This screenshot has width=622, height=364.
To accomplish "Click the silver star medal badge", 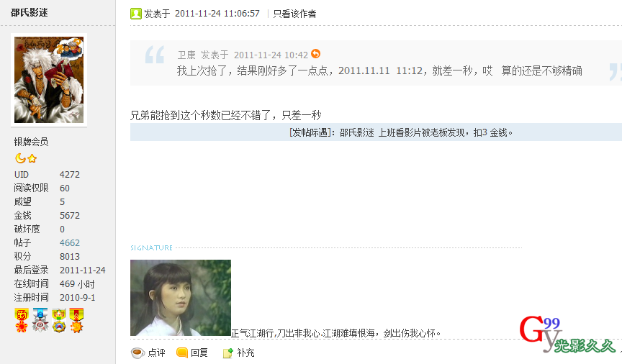I will click(40, 320).
